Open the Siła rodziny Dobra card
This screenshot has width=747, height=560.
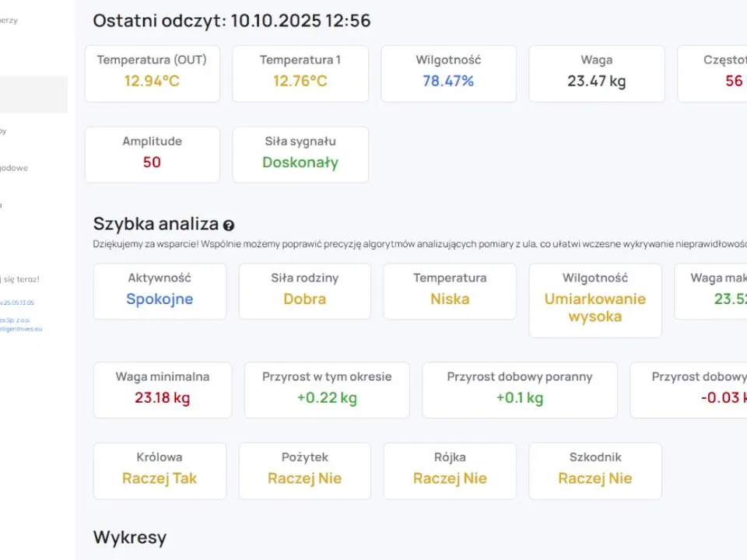(305, 291)
